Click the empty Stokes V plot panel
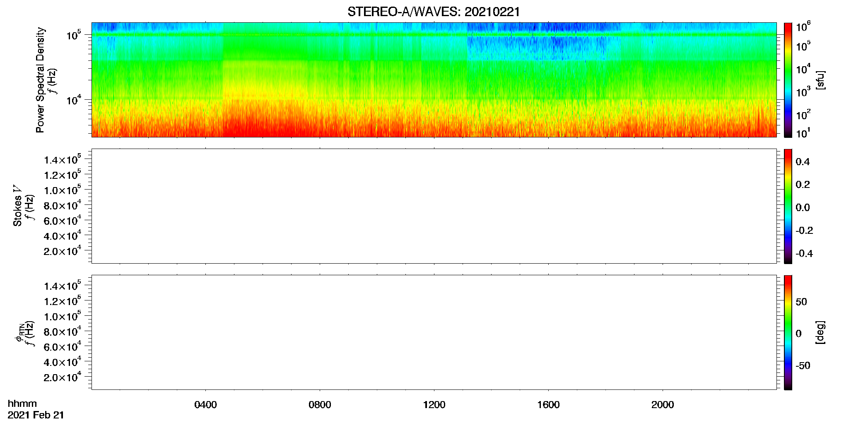The height and width of the screenshot is (447, 868). click(x=434, y=206)
